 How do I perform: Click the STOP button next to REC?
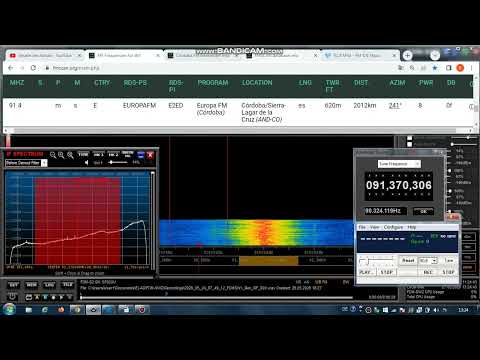[x=448, y=272]
